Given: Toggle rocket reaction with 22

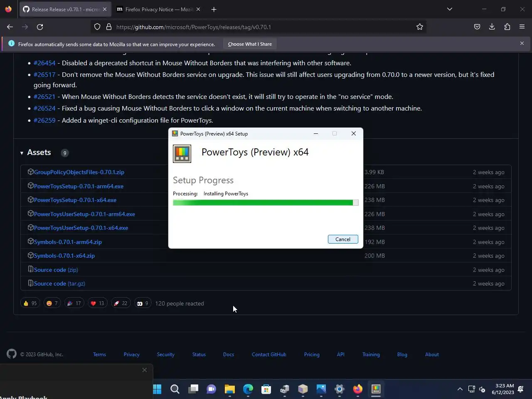Looking at the screenshot, I should click(x=121, y=303).
